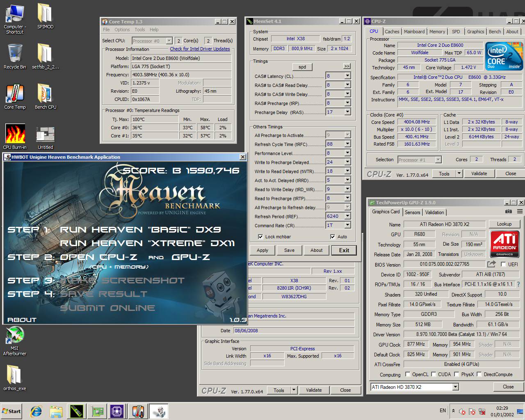Image resolution: width=525 pixels, height=420 pixels.
Task: Click the spd button in MemSet
Action: pyautogui.click(x=302, y=67)
